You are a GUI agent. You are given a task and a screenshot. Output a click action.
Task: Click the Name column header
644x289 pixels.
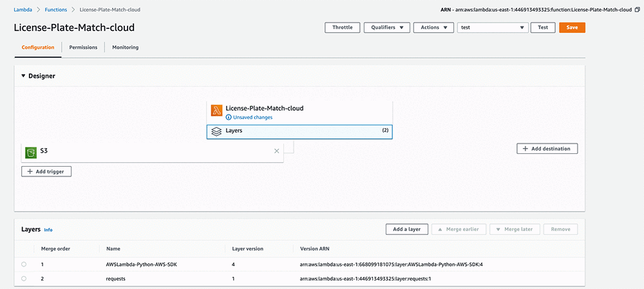coord(113,248)
